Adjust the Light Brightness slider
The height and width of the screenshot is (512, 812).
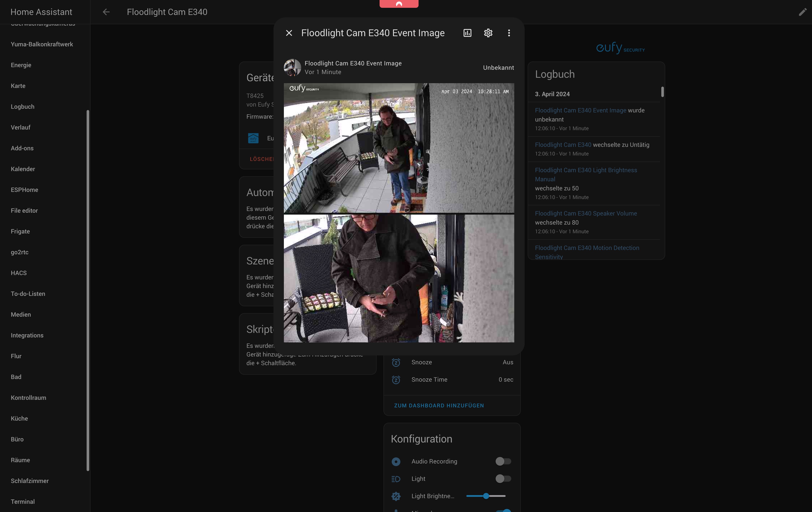[486, 496]
